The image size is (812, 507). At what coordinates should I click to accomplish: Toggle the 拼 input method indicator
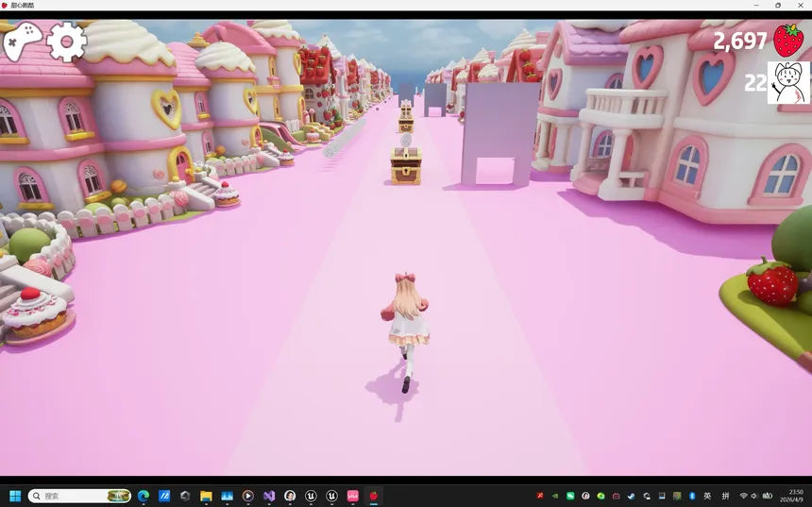pos(725,496)
